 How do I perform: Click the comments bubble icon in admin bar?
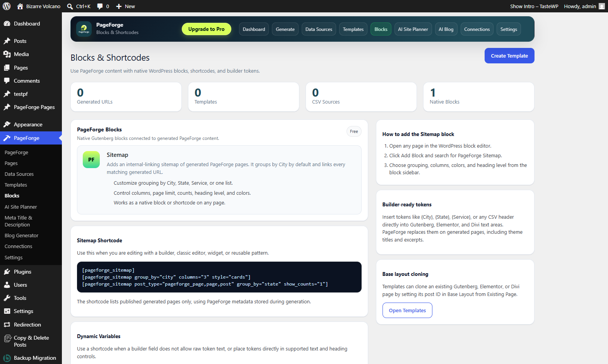point(100,6)
